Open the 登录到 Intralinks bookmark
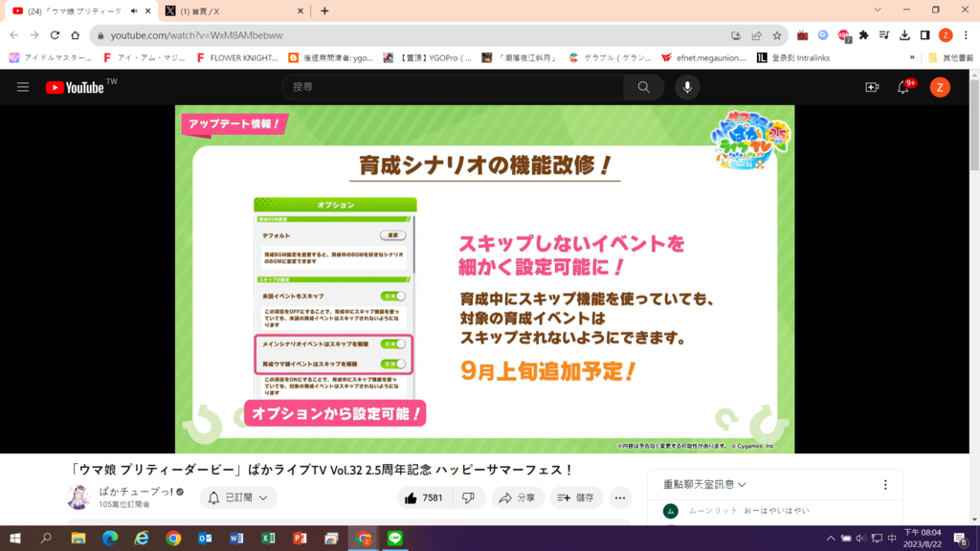 coord(793,58)
